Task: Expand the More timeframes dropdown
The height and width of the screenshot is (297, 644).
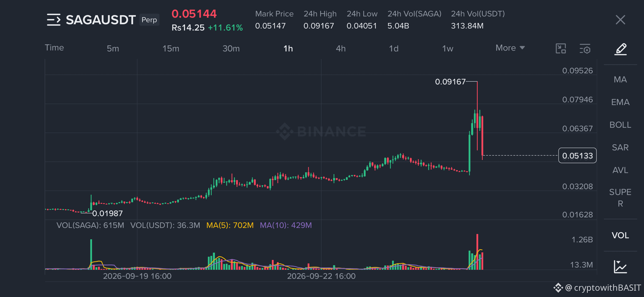Action: tap(510, 48)
